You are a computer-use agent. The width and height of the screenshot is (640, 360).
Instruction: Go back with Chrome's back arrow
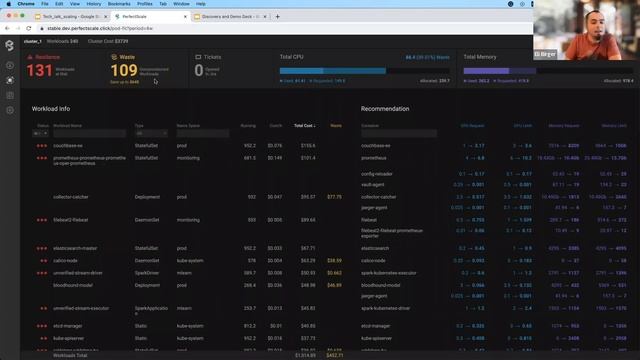click(x=7, y=28)
